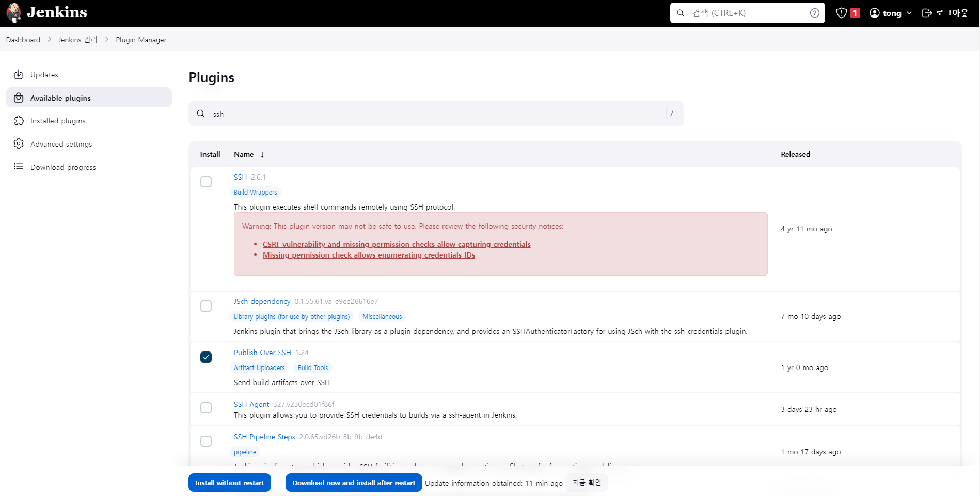
Task: Click the Jenkins butler logo icon
Action: (x=14, y=13)
